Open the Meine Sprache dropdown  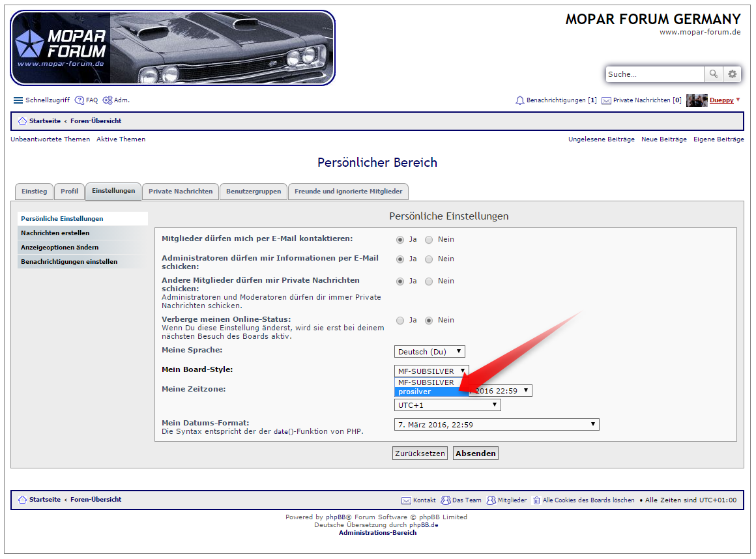(x=429, y=352)
